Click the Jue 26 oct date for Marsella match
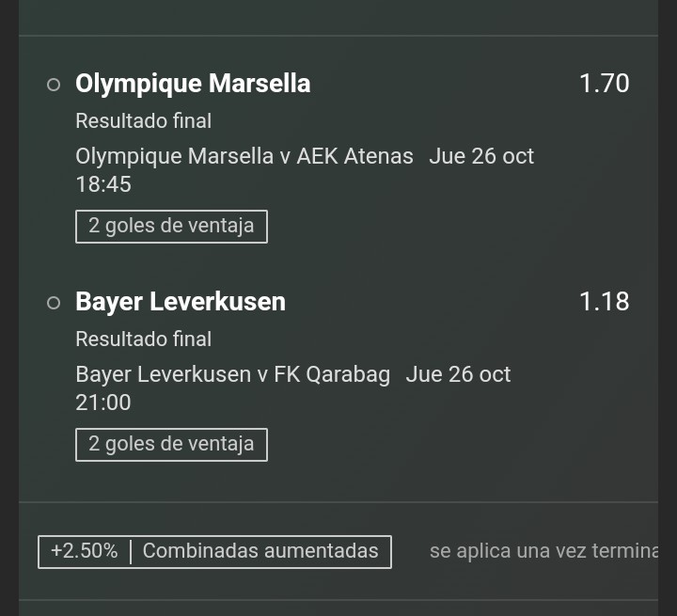This screenshot has height=616, width=677. point(481,156)
